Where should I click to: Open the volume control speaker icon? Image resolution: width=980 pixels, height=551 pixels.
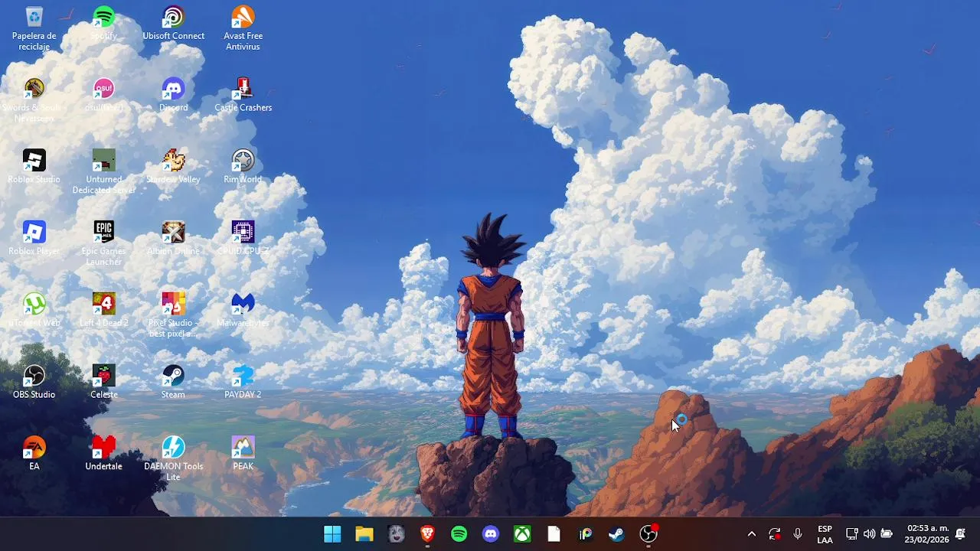pyautogui.click(x=869, y=534)
